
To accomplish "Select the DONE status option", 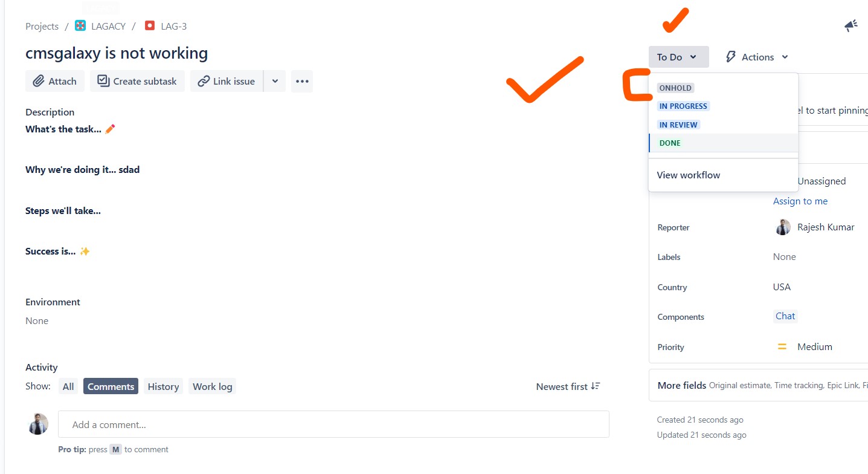I will (x=670, y=143).
